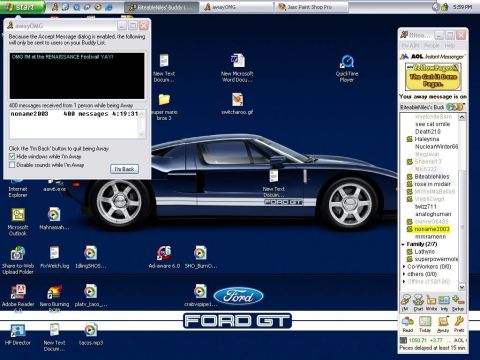Open the Internet Explorer desktop icon

pyautogui.click(x=18, y=187)
